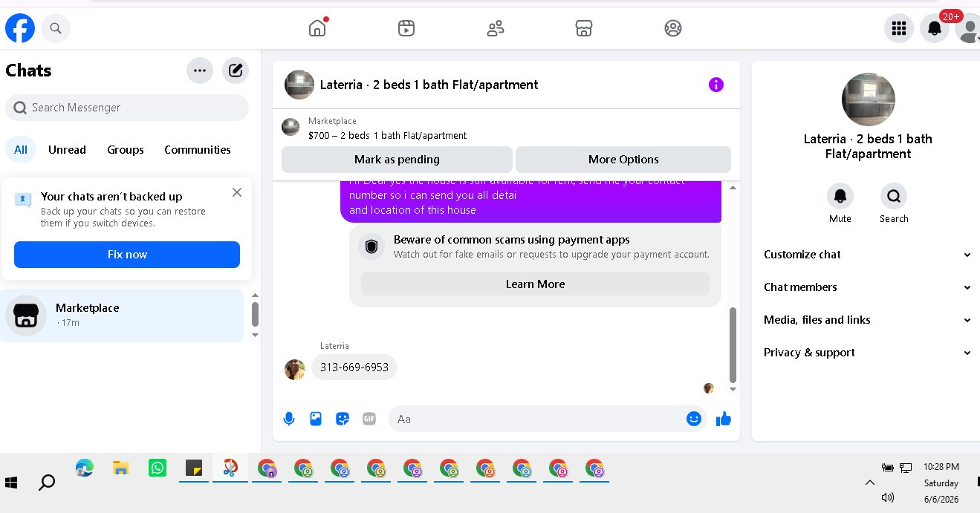Open Sticky Notes from taskbar
This screenshot has width=980, height=513.
point(194,468)
